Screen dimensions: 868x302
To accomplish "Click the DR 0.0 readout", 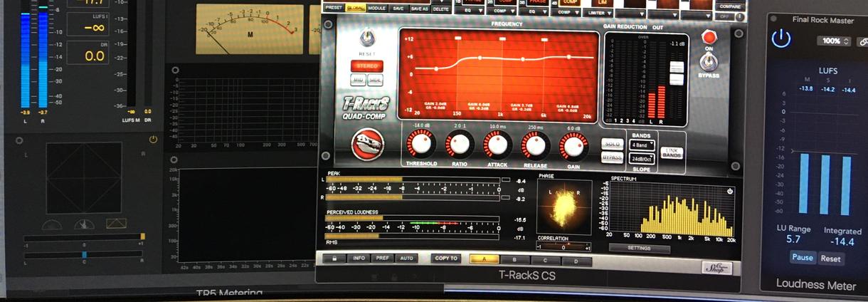I will tap(94, 56).
